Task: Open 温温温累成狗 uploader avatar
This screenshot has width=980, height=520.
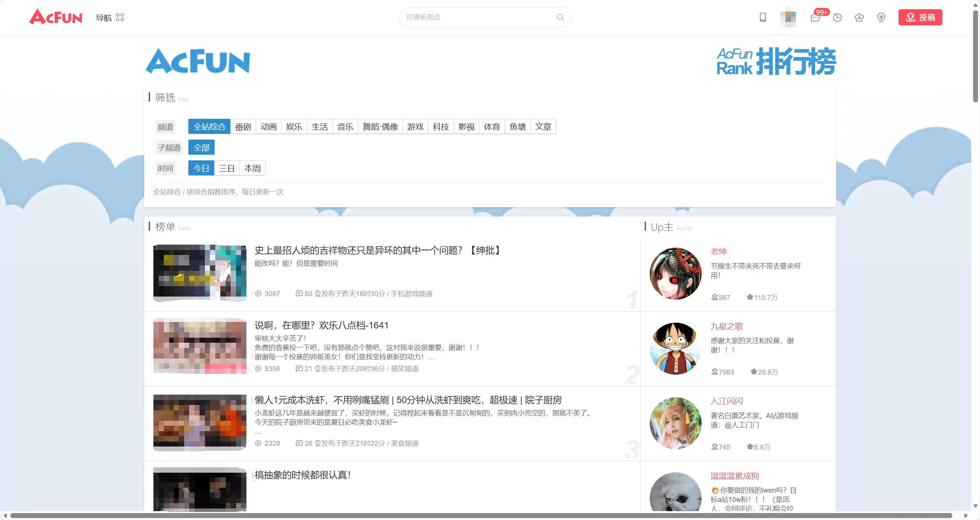Action: (x=676, y=492)
